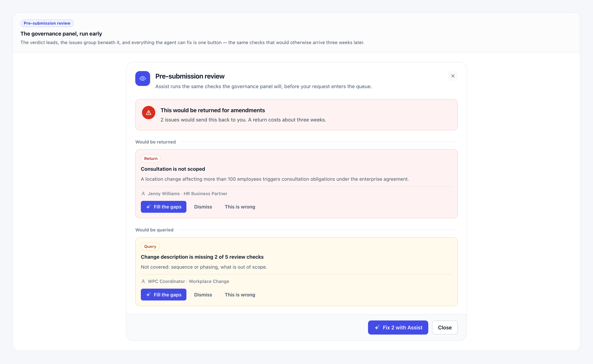This screenshot has width=593, height=364.
Task: Fill the gaps for Change description query
Action: 163,295
